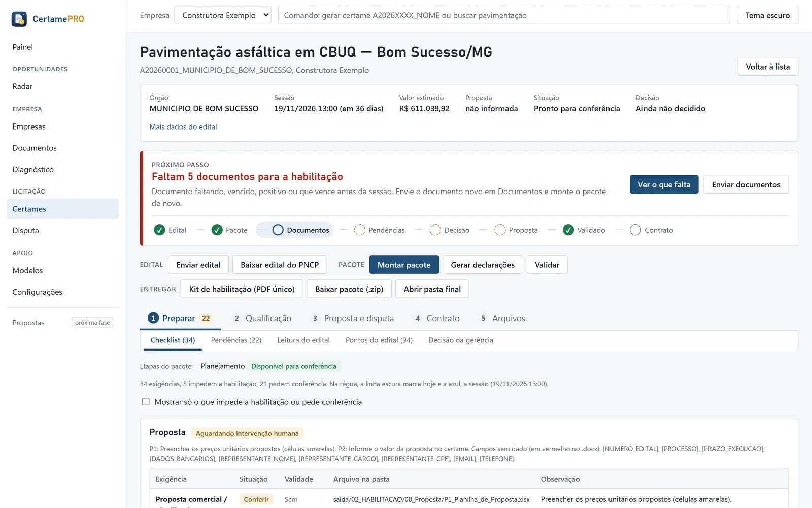Image resolution: width=812 pixels, height=508 pixels.
Task: Click Gerar declarações button
Action: point(483,265)
